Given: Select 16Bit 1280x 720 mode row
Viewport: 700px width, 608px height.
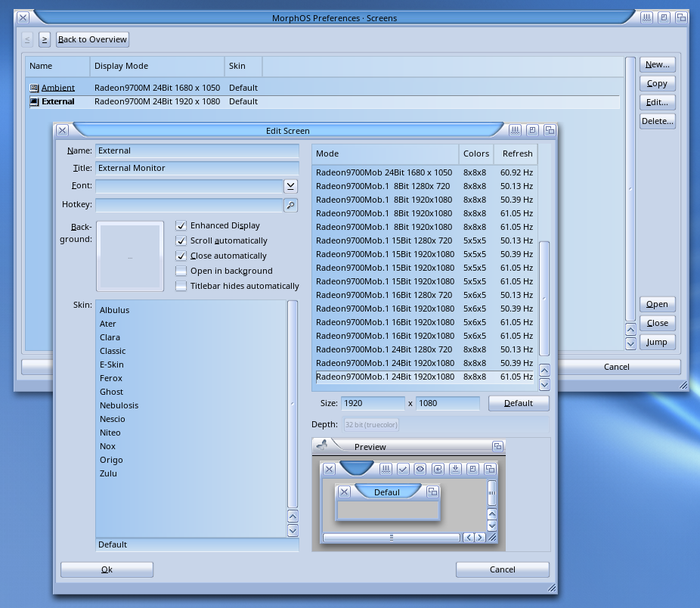Looking at the screenshot, I should pyautogui.click(x=424, y=295).
